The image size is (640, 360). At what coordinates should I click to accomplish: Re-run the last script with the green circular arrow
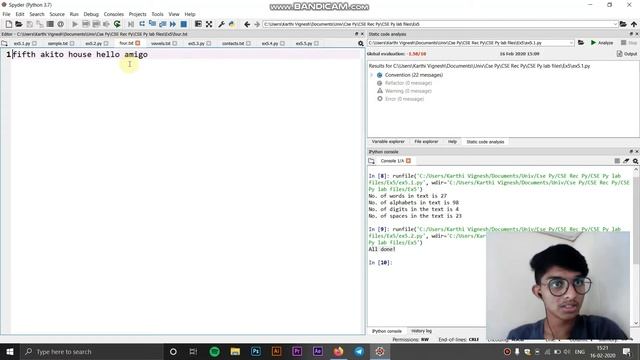117,24
